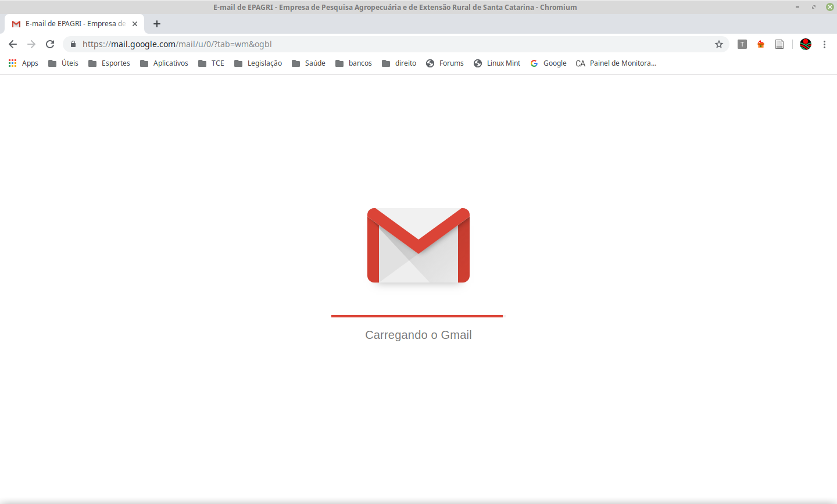Open the Apps shortcut
The width and height of the screenshot is (837, 504).
click(23, 63)
